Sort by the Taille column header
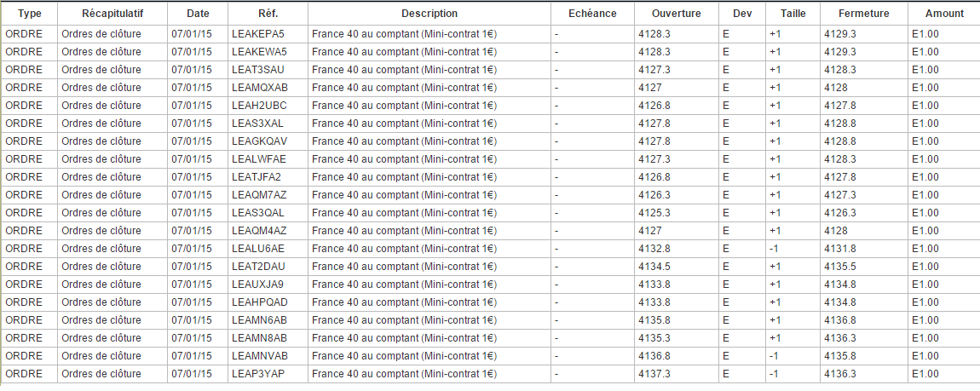The height and width of the screenshot is (391, 980). (x=792, y=14)
